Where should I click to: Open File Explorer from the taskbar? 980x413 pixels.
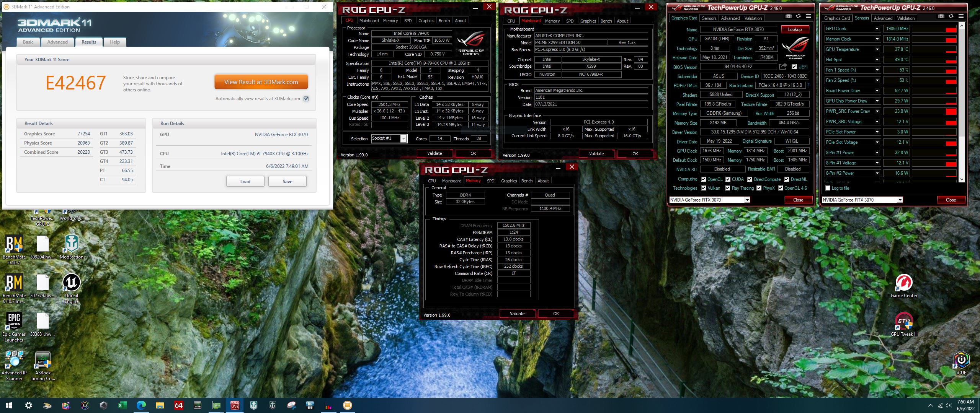(x=160, y=405)
